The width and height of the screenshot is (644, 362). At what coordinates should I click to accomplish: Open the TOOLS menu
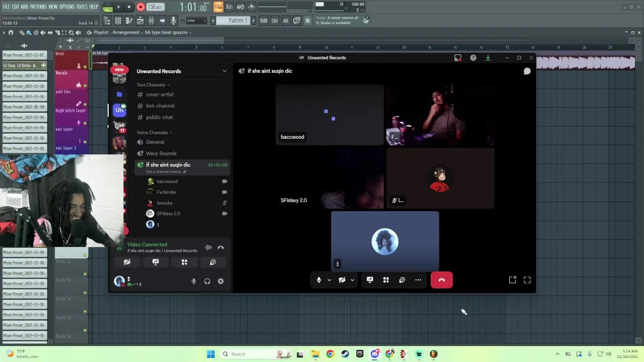click(82, 7)
